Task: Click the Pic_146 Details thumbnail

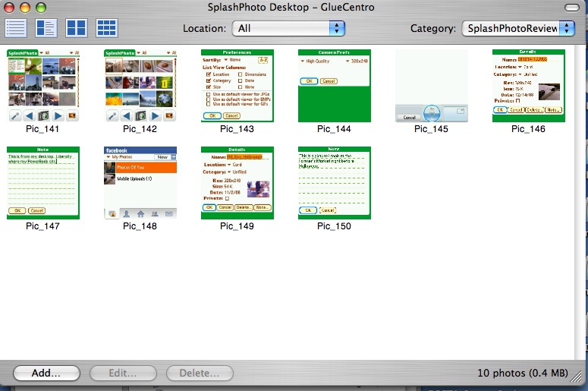Action: click(x=528, y=85)
